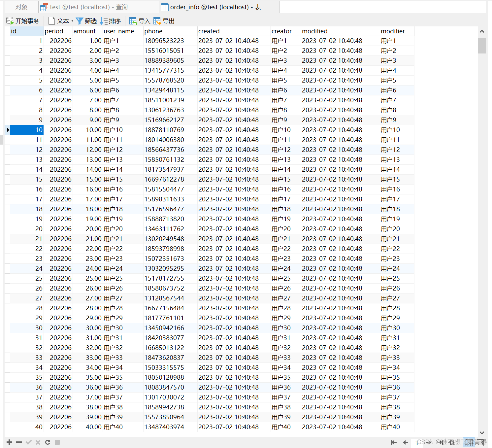Click the stop square icon
This screenshot has height=448, width=492.
coord(57,442)
